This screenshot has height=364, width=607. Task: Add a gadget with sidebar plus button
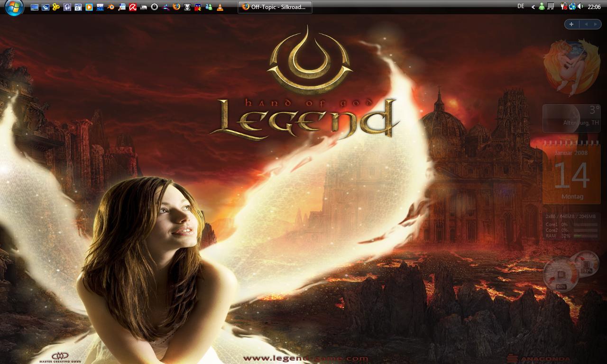point(571,24)
